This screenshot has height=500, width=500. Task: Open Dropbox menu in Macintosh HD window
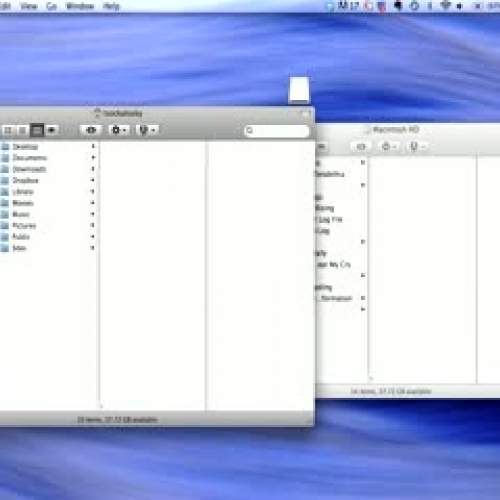coord(417,146)
